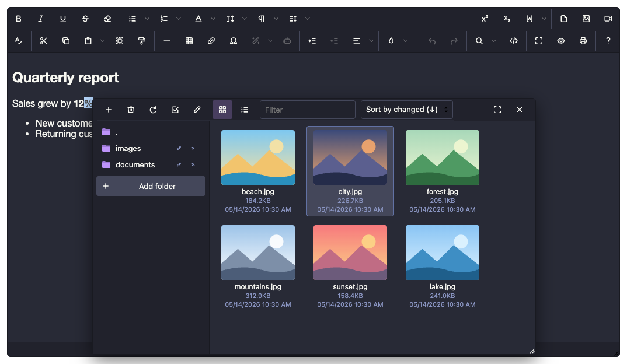Viewport: 627px width, 364px height.
Task: Click the insert image icon
Action: click(x=586, y=19)
